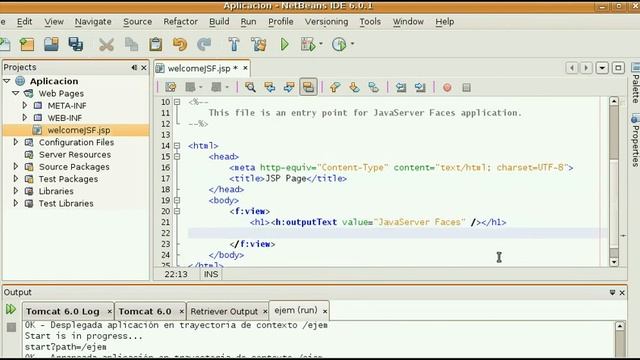Click Shift Line Right editor icon

tap(420, 87)
